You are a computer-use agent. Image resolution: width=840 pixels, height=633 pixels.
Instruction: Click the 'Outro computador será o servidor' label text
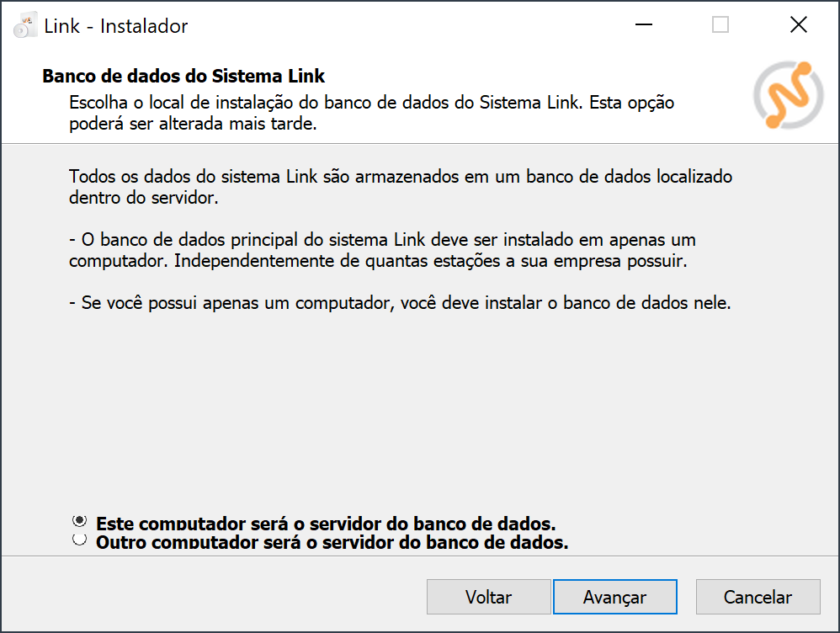click(x=332, y=543)
